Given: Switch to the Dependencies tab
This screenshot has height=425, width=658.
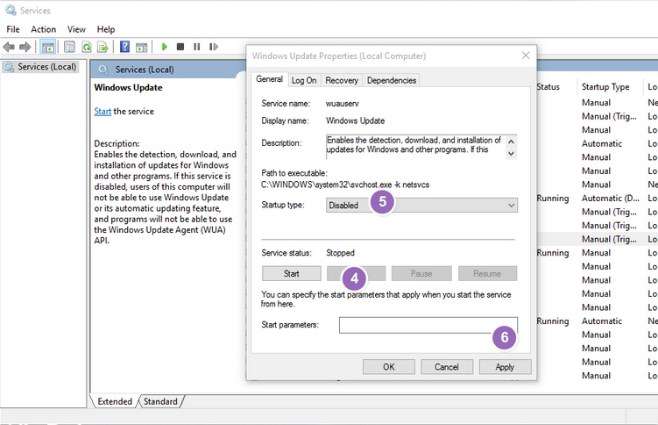Looking at the screenshot, I should [x=392, y=81].
